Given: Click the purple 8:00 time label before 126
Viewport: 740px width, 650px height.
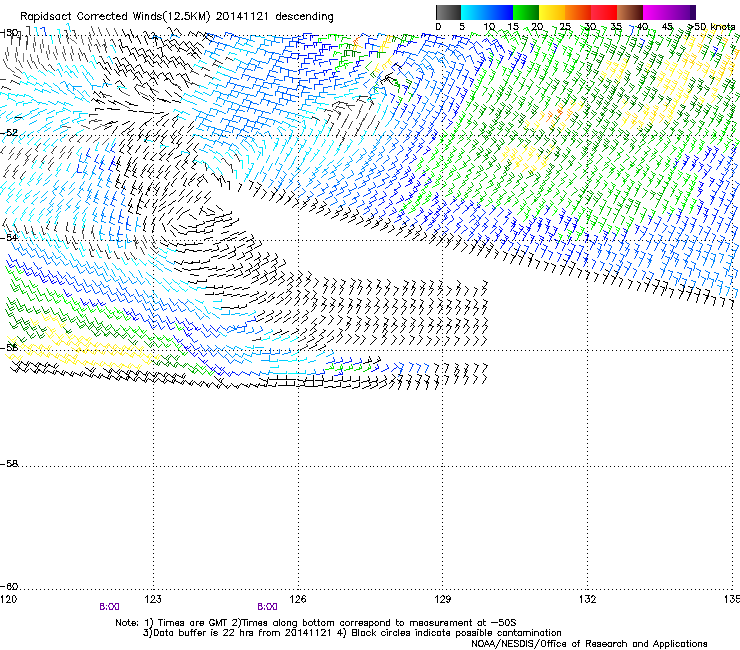Looking at the screenshot, I should (x=267, y=607).
